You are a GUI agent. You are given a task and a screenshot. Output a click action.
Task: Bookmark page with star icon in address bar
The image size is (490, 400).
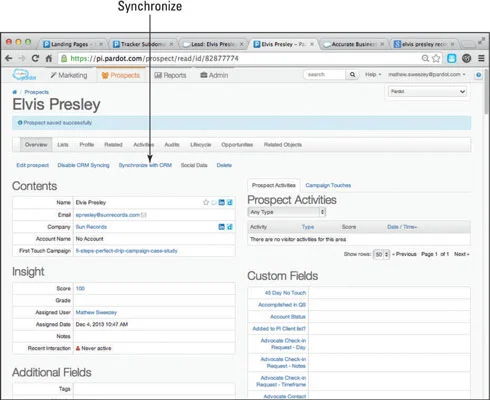click(x=436, y=58)
